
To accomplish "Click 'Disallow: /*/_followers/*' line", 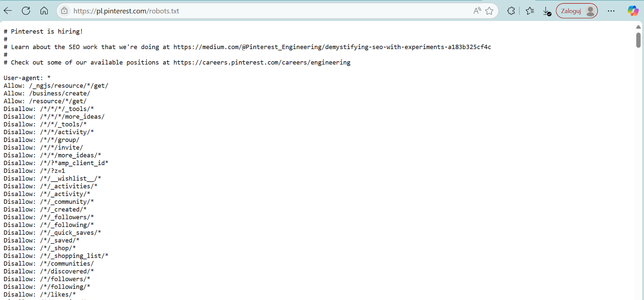I will [49, 217].
